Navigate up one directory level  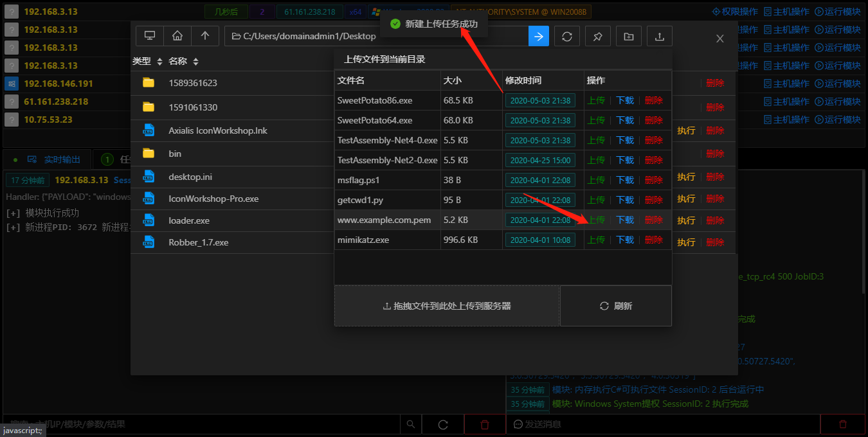click(205, 37)
